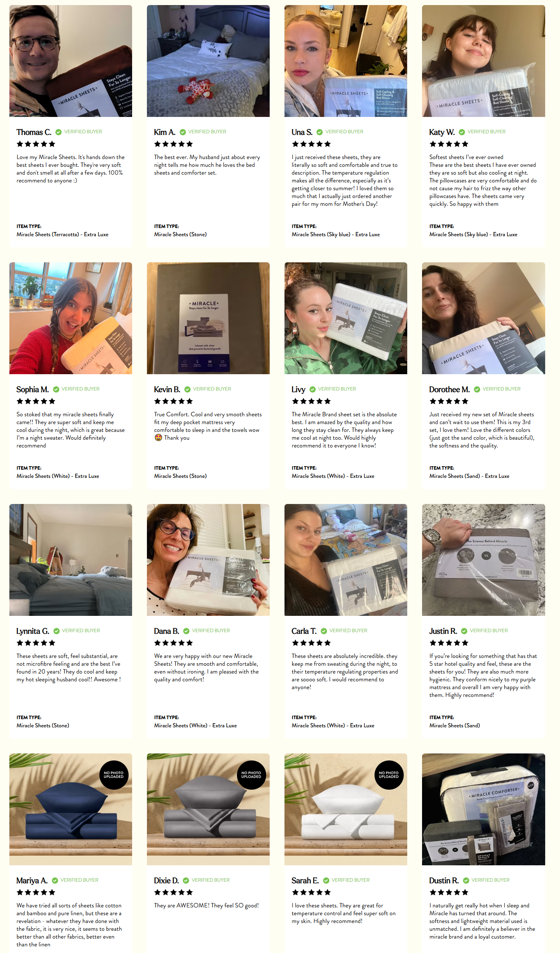Image resolution: width=560 pixels, height=953 pixels.
Task: Click the green verified badge next to Kim A.
Action: point(182,132)
